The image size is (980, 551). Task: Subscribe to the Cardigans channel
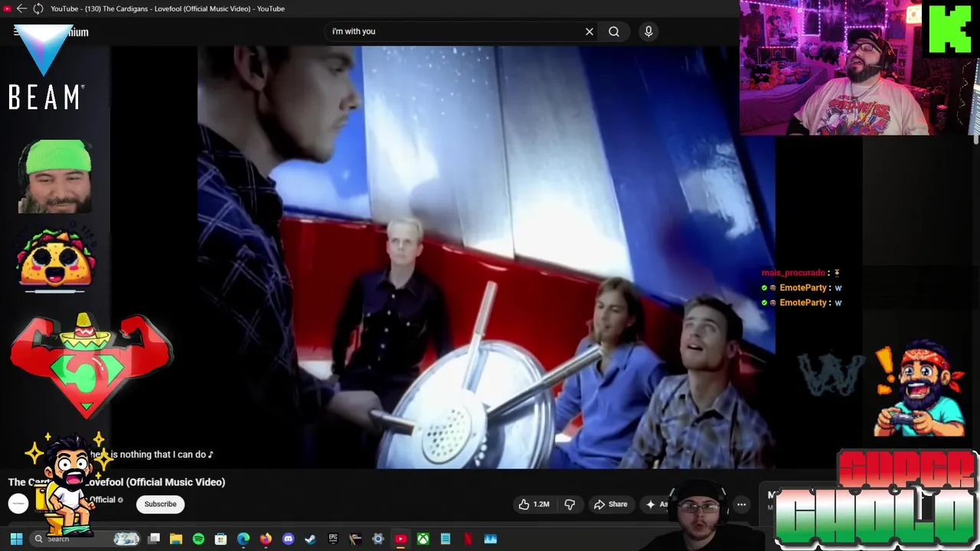click(160, 504)
